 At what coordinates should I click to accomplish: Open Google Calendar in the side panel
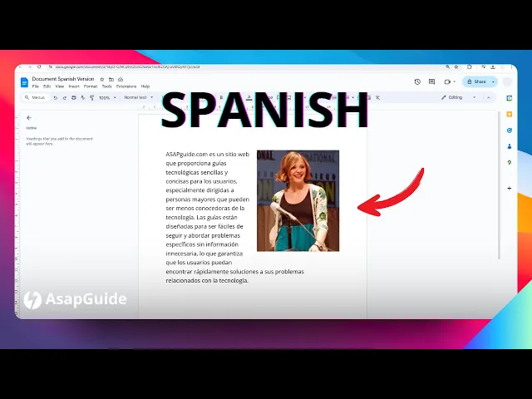coord(510,98)
